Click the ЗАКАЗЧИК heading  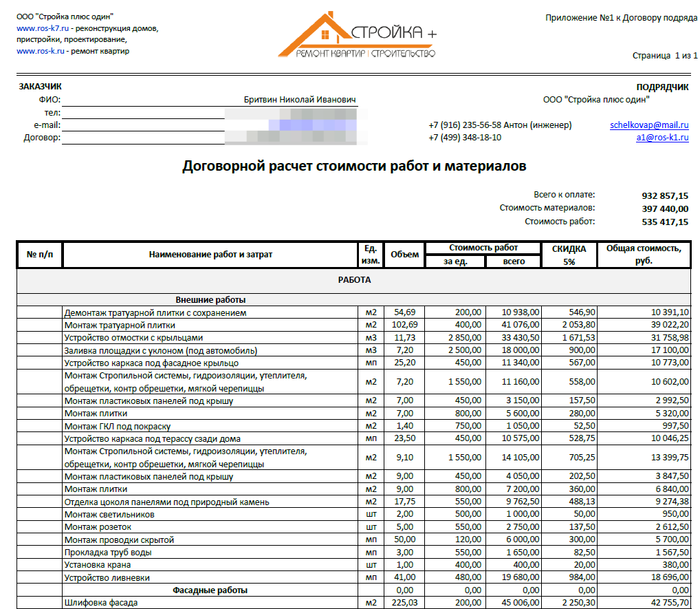[40, 87]
